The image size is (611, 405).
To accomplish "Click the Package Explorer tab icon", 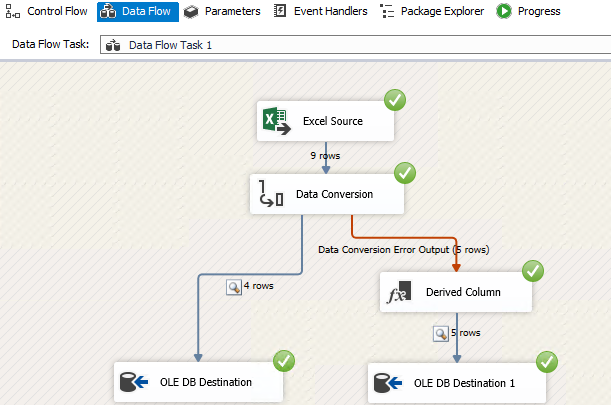I will tap(387, 11).
